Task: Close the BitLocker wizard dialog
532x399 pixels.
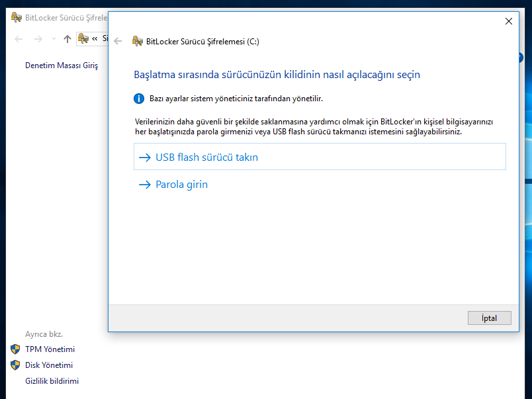Action: (x=508, y=21)
